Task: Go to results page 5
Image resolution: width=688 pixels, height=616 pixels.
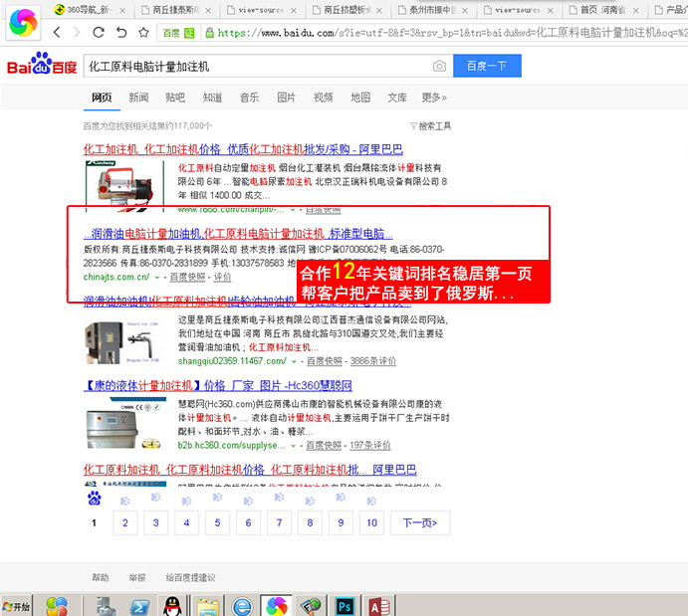Action: coord(217,522)
